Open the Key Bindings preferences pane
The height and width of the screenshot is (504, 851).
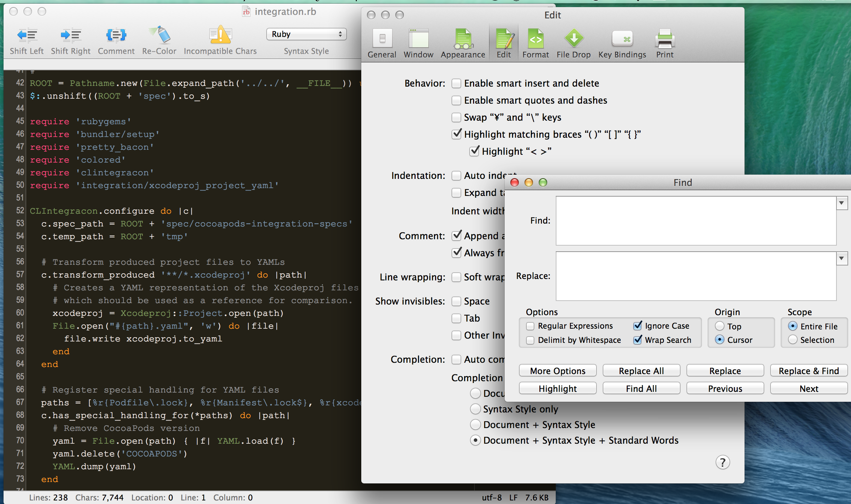pyautogui.click(x=622, y=39)
